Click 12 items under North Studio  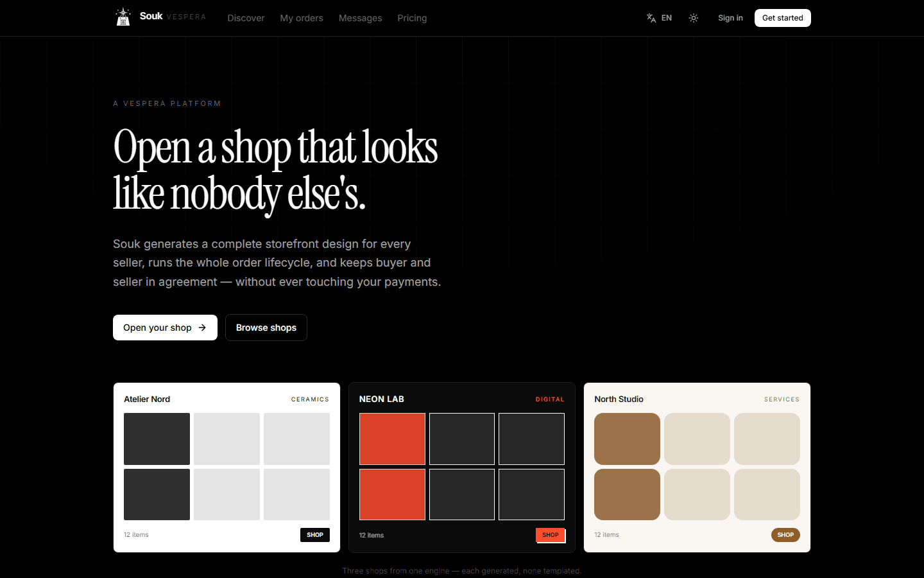pos(606,535)
